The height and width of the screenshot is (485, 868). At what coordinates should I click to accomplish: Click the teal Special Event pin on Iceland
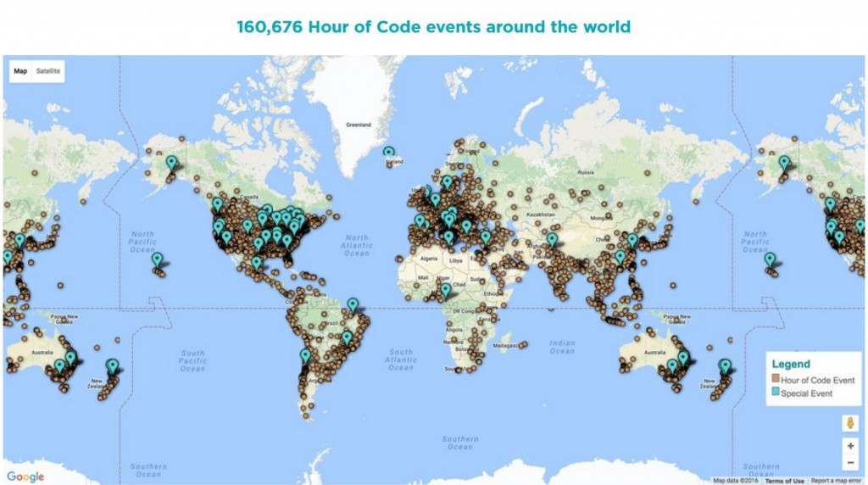pyautogui.click(x=389, y=153)
